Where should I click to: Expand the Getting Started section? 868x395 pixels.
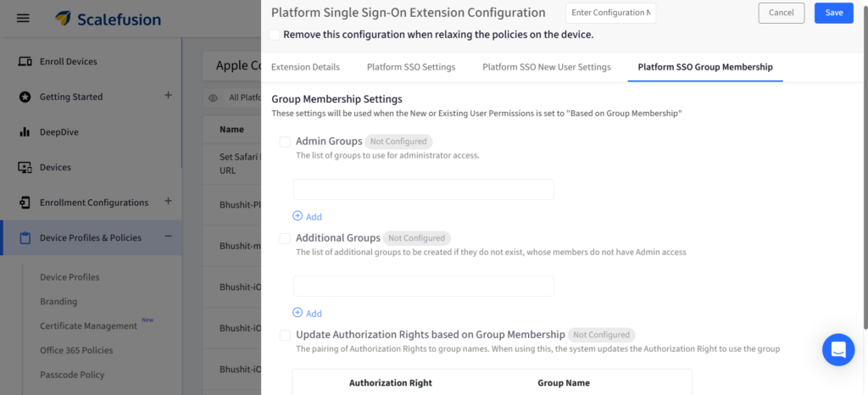click(168, 96)
